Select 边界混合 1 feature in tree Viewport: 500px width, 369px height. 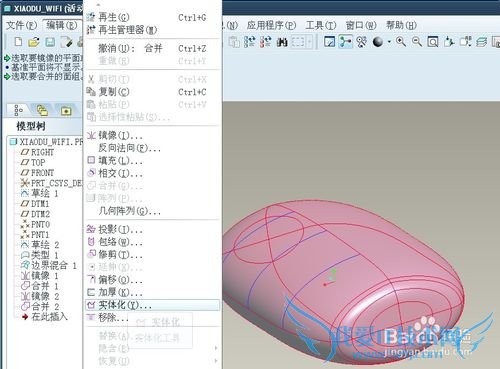click(x=49, y=266)
